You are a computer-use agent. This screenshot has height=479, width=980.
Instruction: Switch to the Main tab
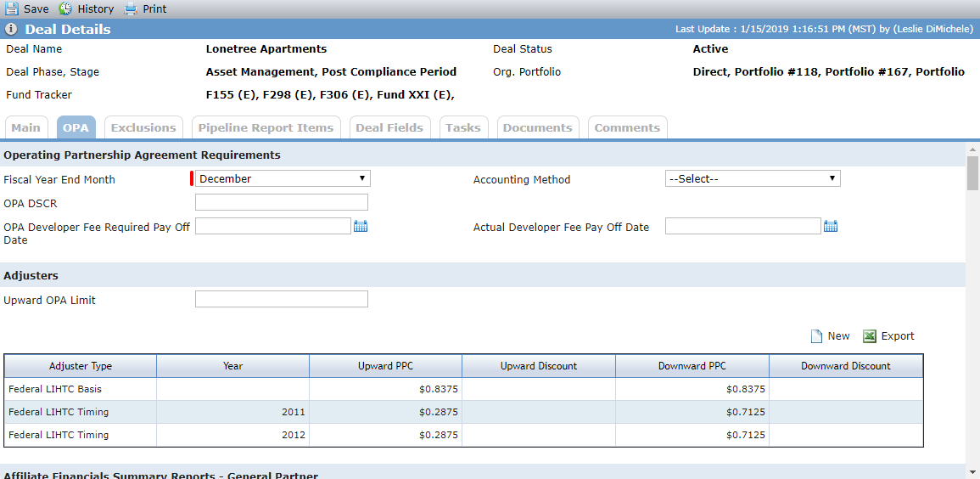tap(25, 127)
